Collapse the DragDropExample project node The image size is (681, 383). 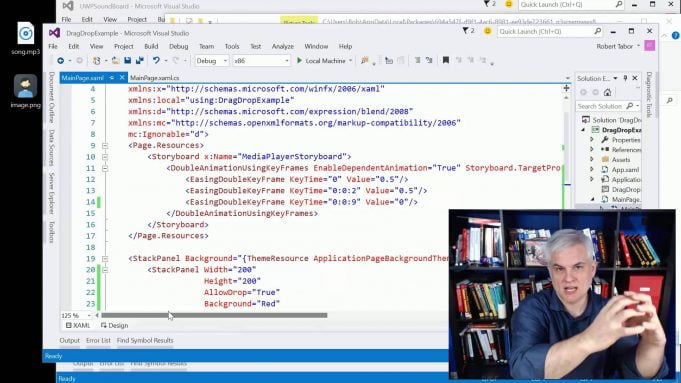(583, 130)
